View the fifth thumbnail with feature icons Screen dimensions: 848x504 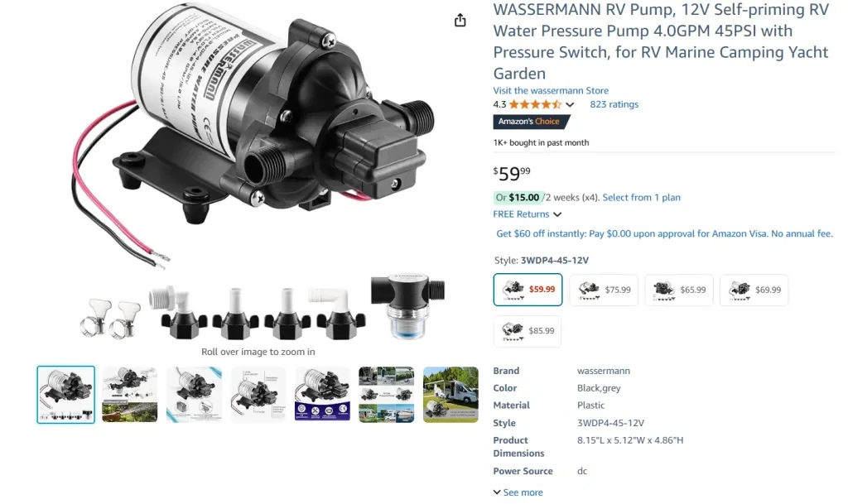point(322,395)
